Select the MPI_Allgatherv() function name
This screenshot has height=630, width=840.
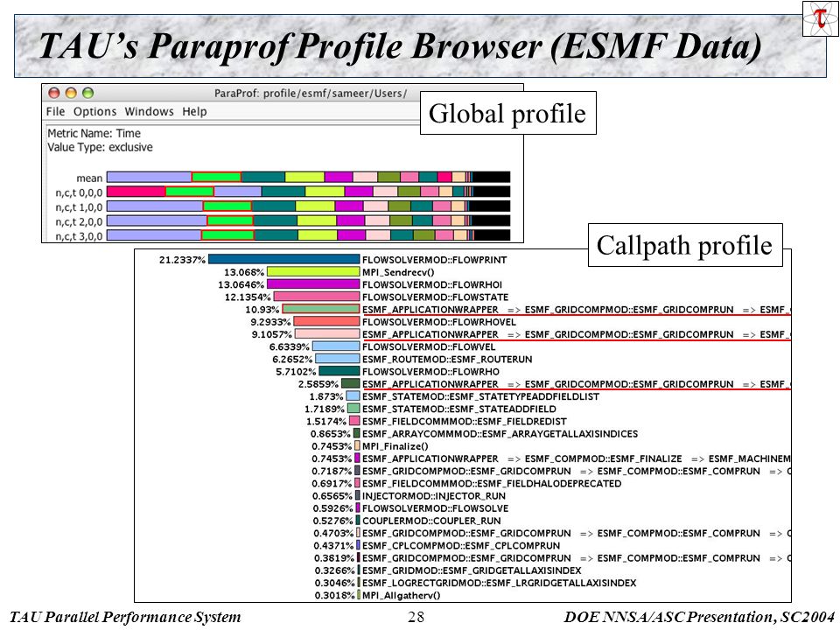click(x=402, y=595)
